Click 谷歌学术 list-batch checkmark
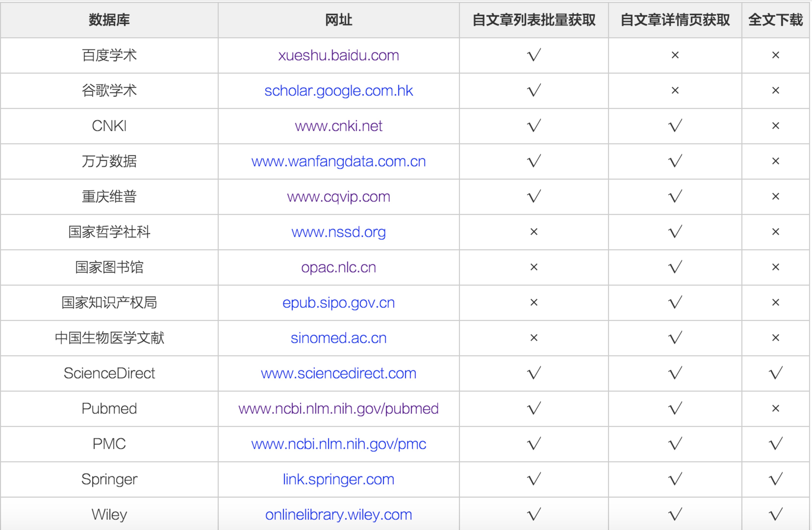 [534, 91]
